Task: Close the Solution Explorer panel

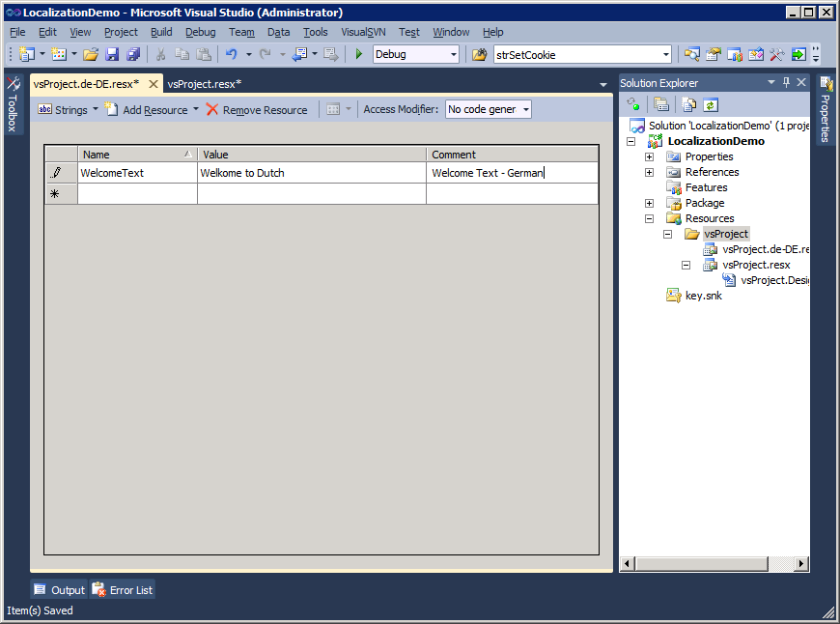Action: tap(801, 82)
